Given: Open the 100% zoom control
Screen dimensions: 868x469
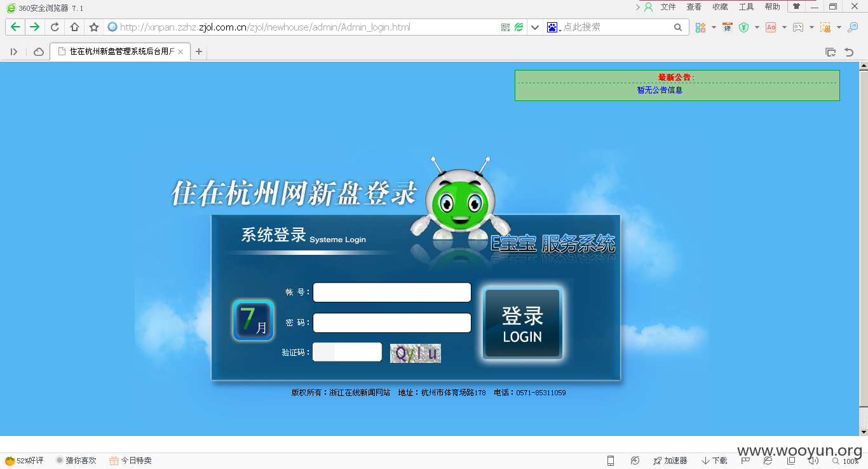Looking at the screenshot, I should (846, 461).
